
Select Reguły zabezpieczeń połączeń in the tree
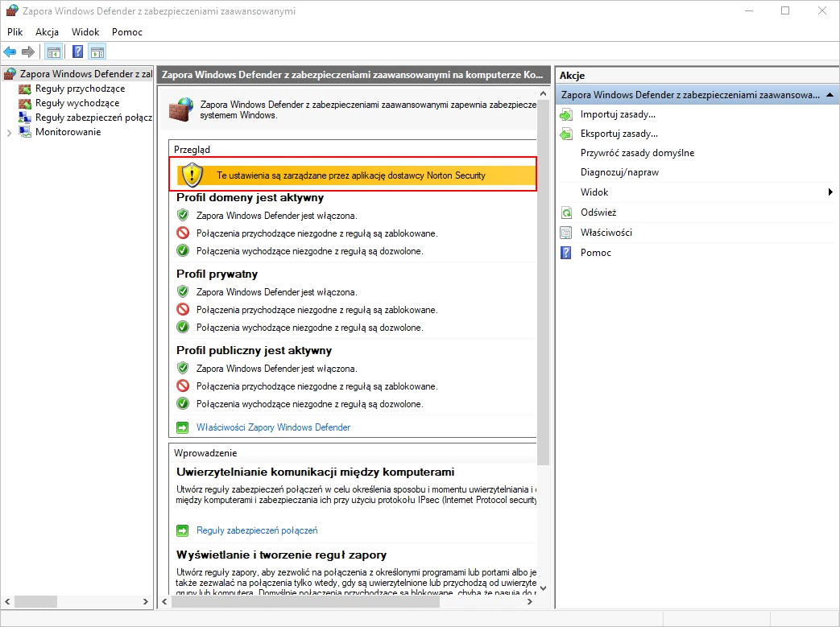[x=93, y=118]
